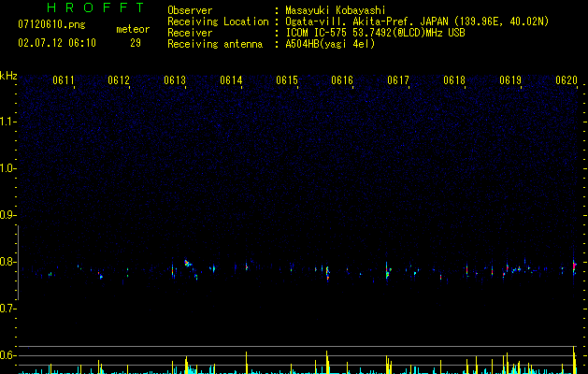Click the Observer field label
This screenshot has width=588, height=374.
190,10
